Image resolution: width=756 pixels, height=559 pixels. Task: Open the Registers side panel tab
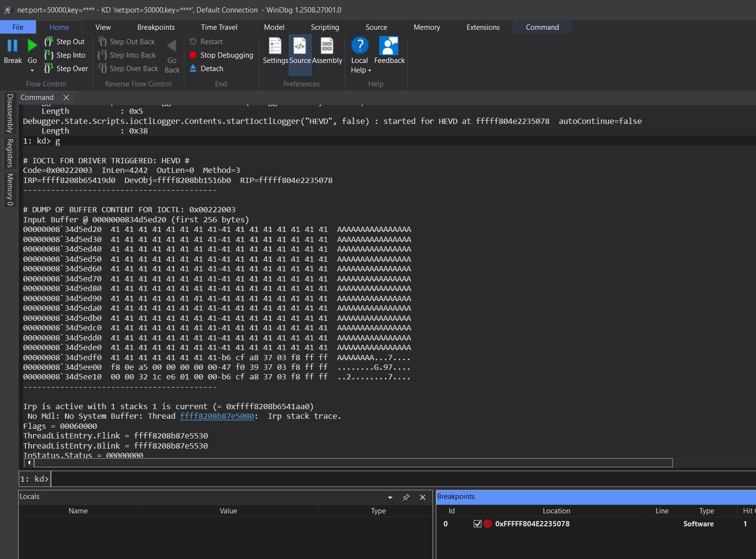click(x=10, y=153)
